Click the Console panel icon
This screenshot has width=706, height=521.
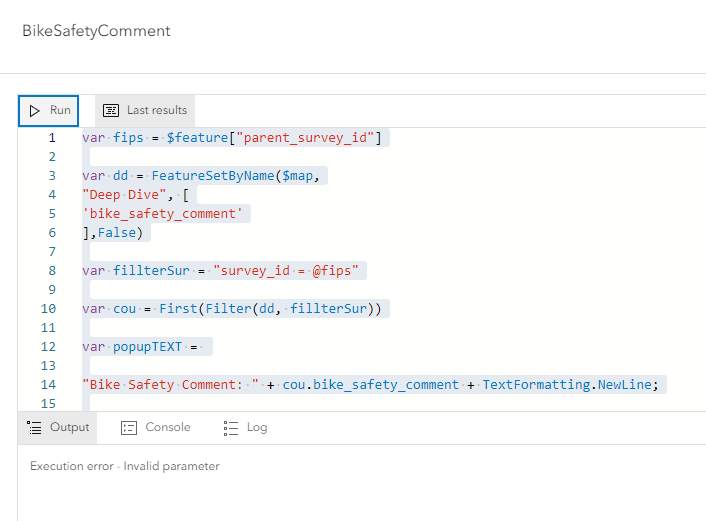click(x=129, y=427)
